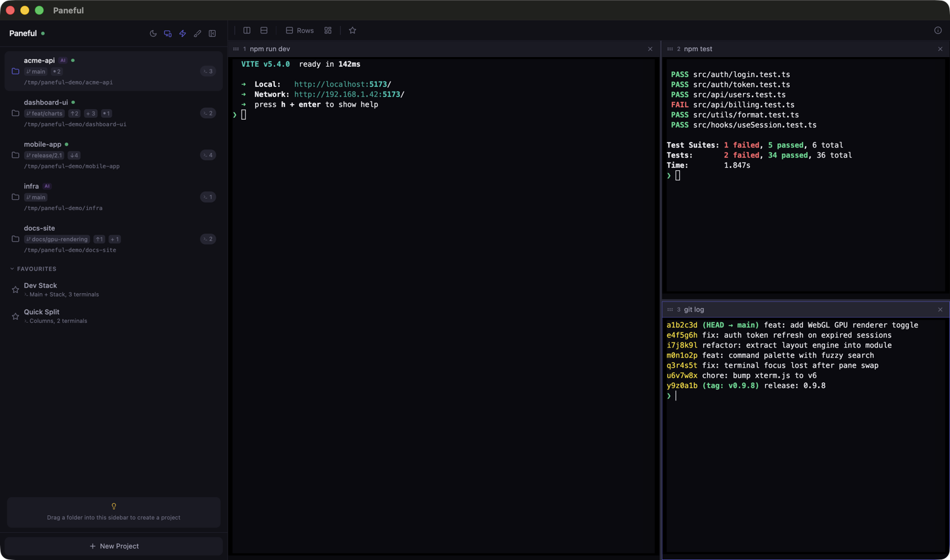The height and width of the screenshot is (560, 950).
Task: Star the current layout as a favourite
Action: [x=352, y=30]
